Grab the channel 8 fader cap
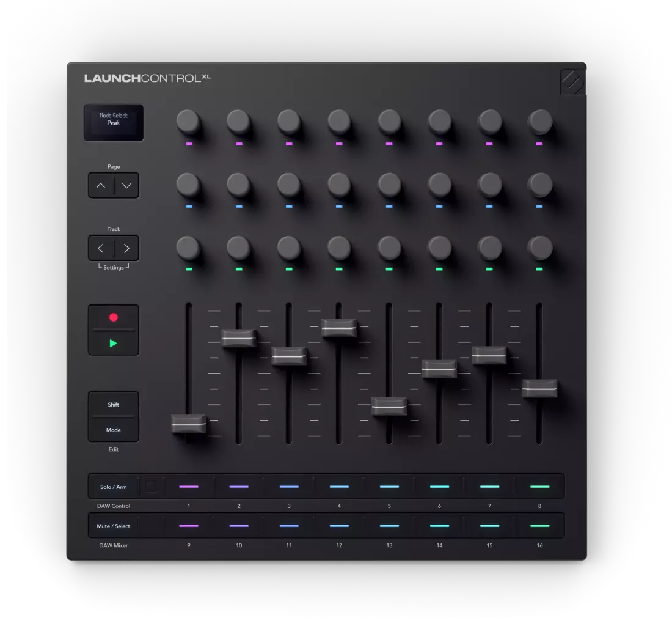672x626 pixels. click(x=539, y=388)
